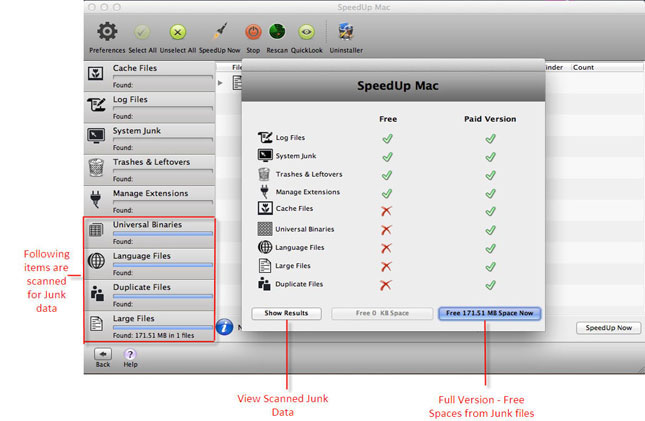This screenshot has height=421, width=645.
Task: Click Show Results button
Action: [286, 313]
